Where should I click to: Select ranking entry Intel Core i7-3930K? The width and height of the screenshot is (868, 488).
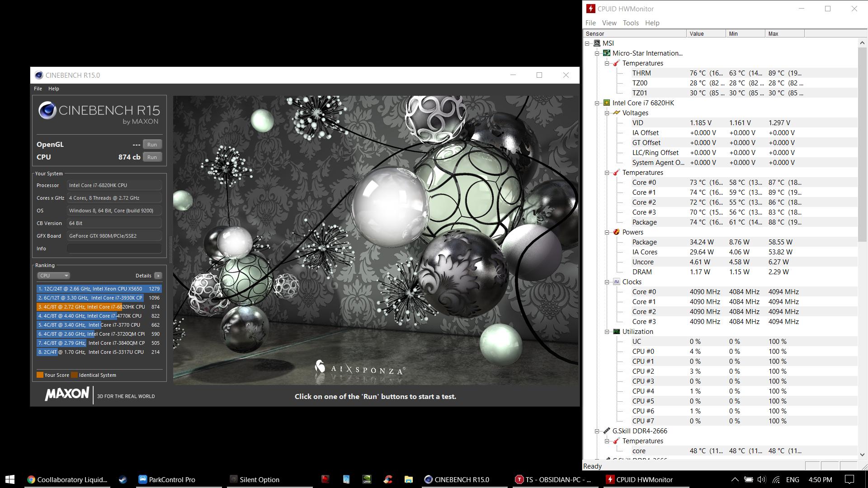pyautogui.click(x=99, y=298)
